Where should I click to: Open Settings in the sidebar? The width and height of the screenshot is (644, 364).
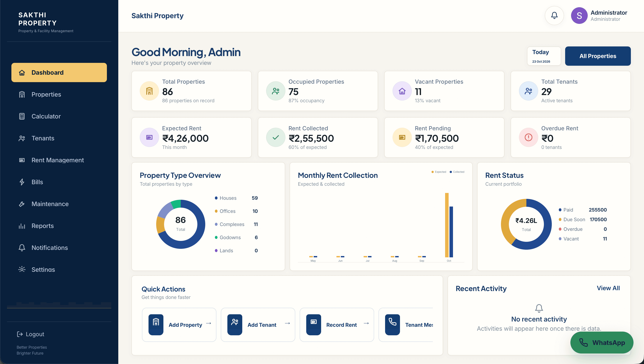click(x=59, y=270)
